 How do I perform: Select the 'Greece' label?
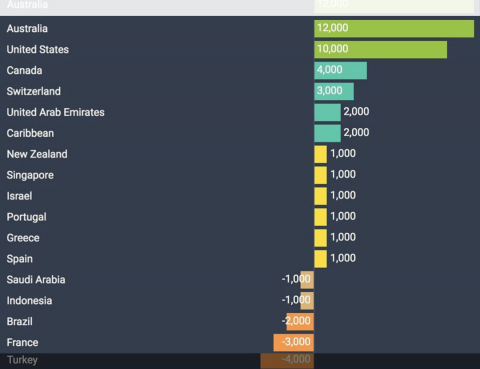(23, 238)
